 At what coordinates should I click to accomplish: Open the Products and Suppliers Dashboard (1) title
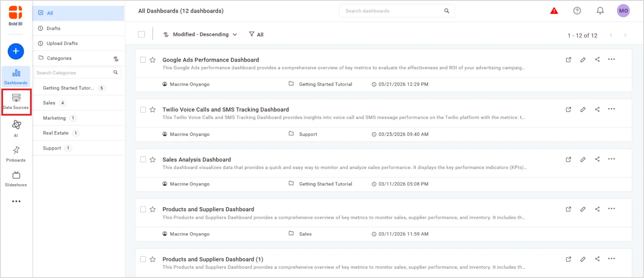tap(213, 259)
